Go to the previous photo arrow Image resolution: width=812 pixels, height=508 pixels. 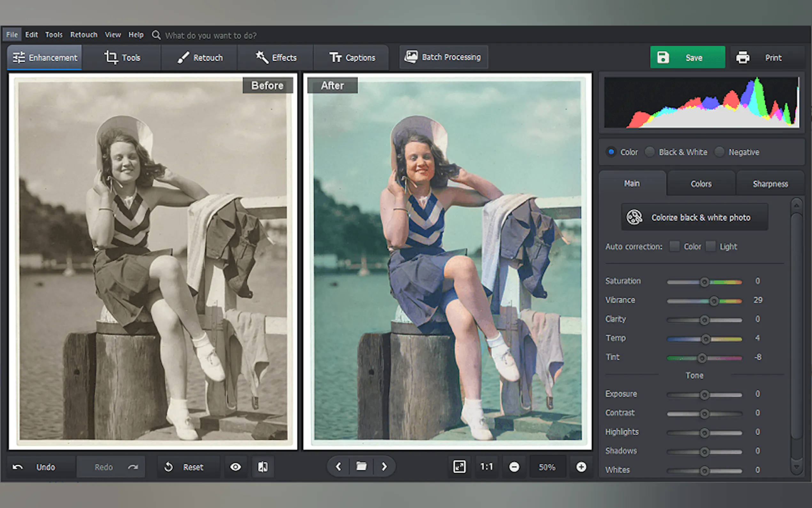tap(338, 466)
